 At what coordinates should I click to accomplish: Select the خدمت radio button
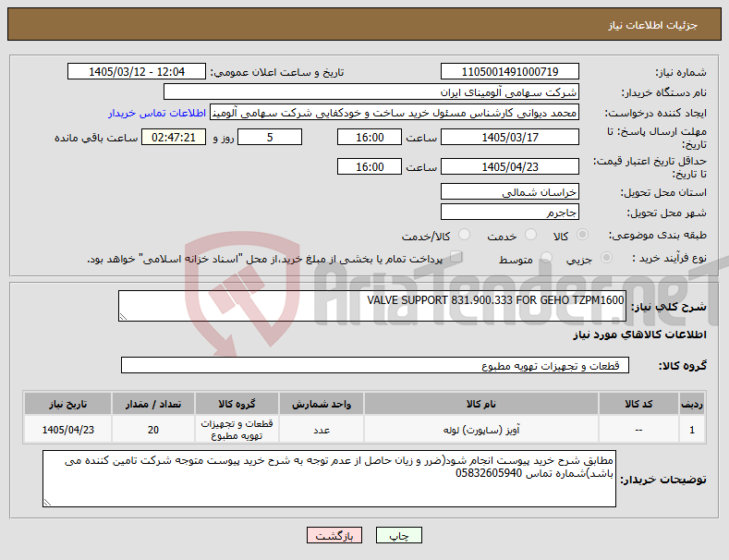tap(530, 235)
